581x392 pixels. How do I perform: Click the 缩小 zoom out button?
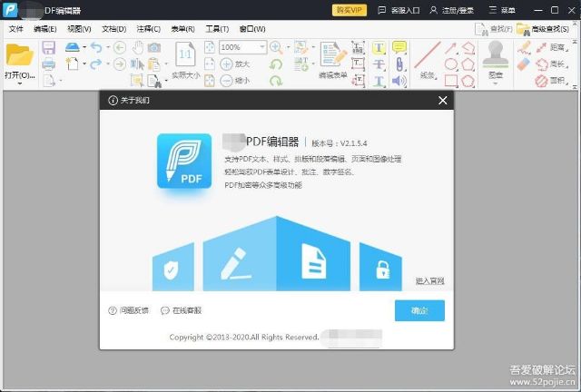235,80
